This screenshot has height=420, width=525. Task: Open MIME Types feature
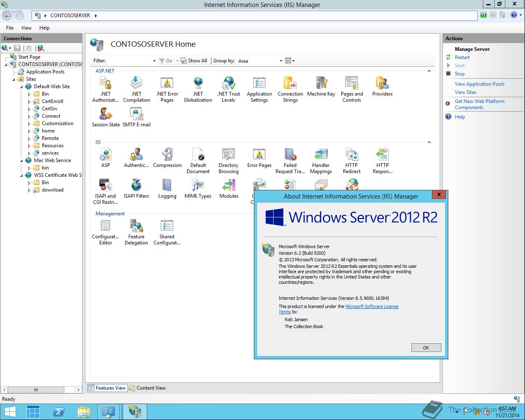[198, 189]
